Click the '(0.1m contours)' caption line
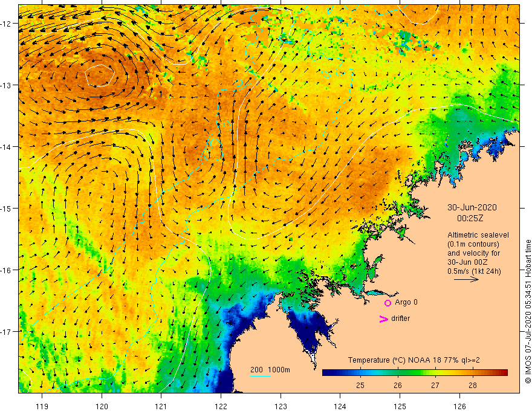 [x=473, y=244]
